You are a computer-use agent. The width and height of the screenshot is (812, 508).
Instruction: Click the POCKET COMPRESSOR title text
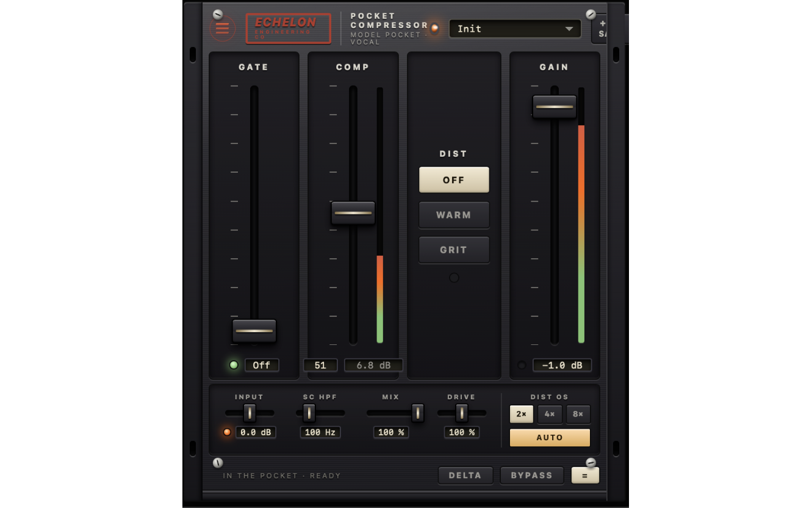(389, 21)
